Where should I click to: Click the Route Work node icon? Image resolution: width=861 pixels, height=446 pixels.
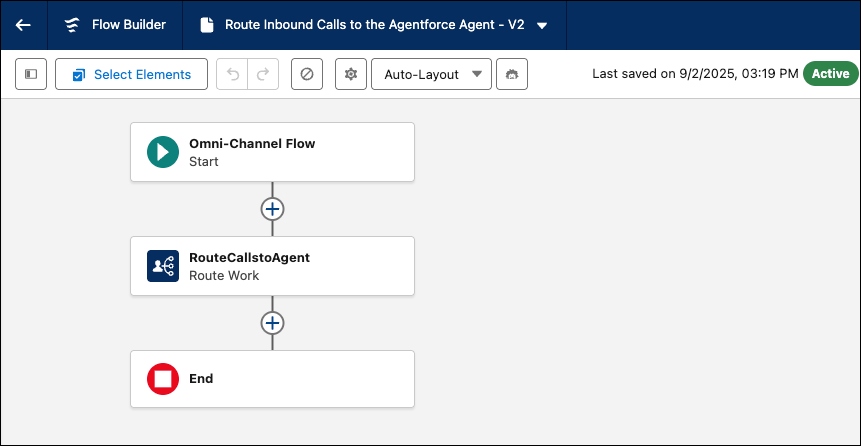pos(163,266)
